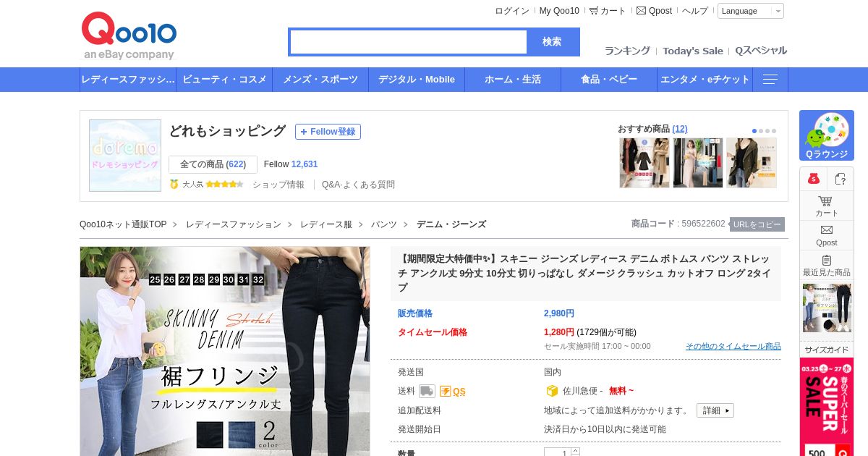Open second recommended product dress thumbnail

(x=698, y=163)
